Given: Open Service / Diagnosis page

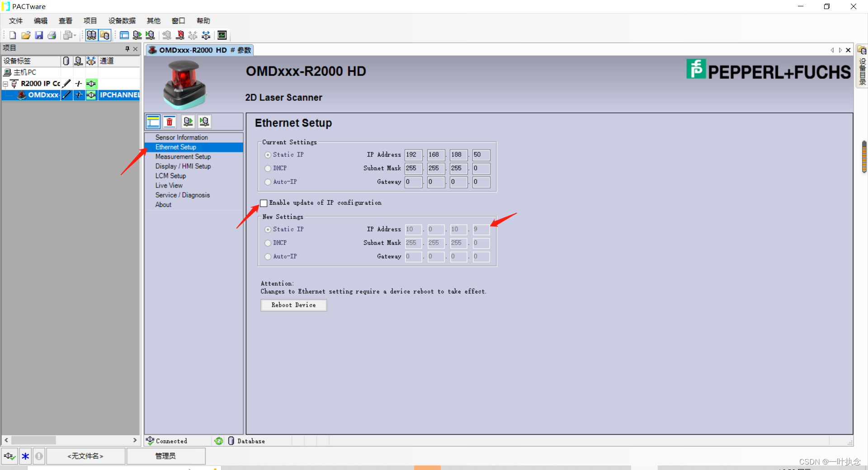Looking at the screenshot, I should click(183, 195).
